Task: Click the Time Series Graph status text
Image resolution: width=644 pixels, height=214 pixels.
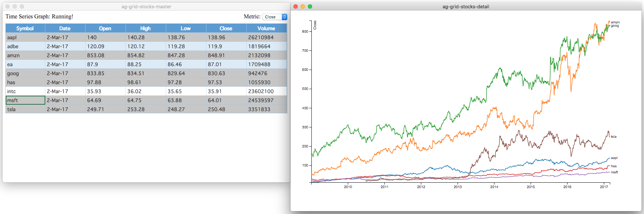Action: 40,17
